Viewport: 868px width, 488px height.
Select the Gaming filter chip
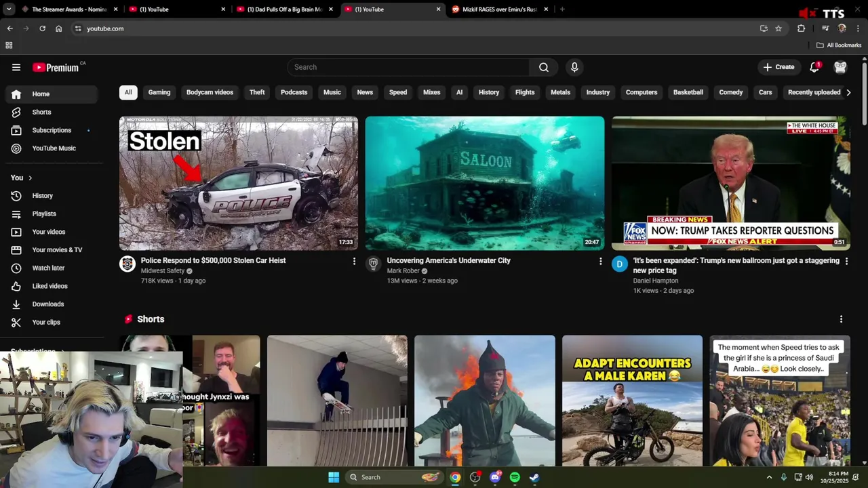pos(159,92)
